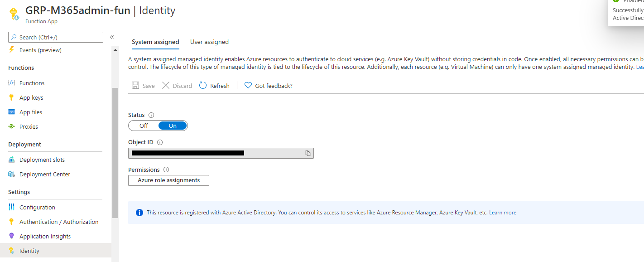The height and width of the screenshot is (262, 644).
Task: Click the Function App subtitle text
Action: tap(41, 21)
